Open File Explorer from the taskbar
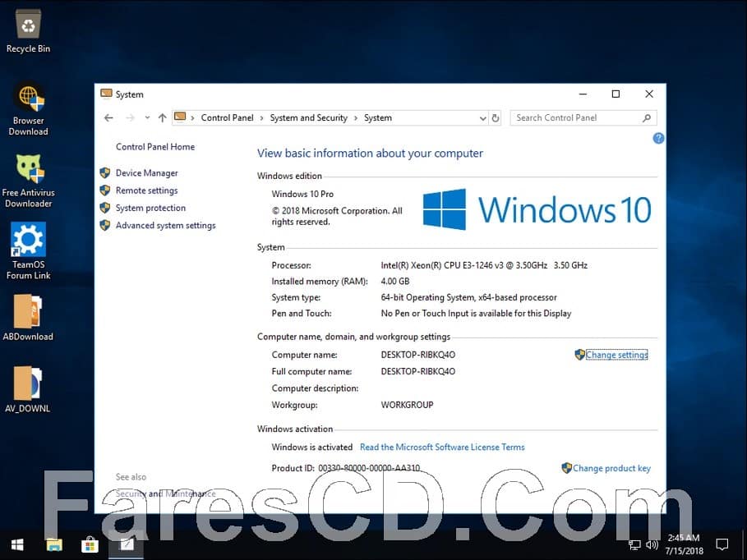This screenshot has height=560, width=747. pyautogui.click(x=54, y=544)
